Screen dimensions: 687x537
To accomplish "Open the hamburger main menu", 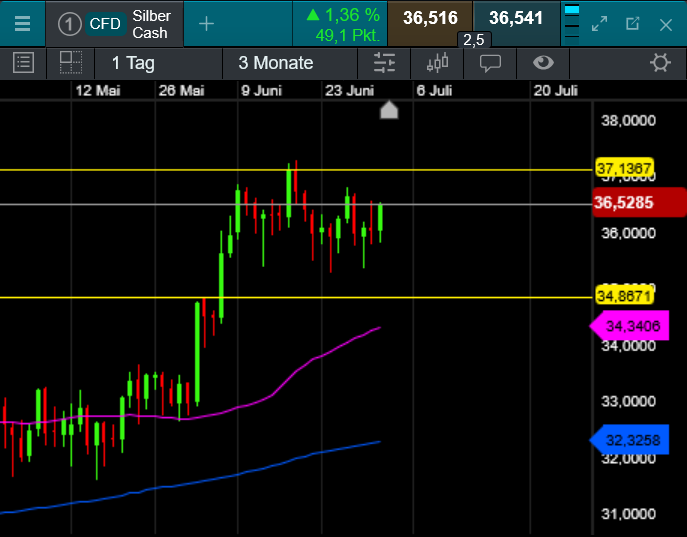I will click(x=22, y=23).
